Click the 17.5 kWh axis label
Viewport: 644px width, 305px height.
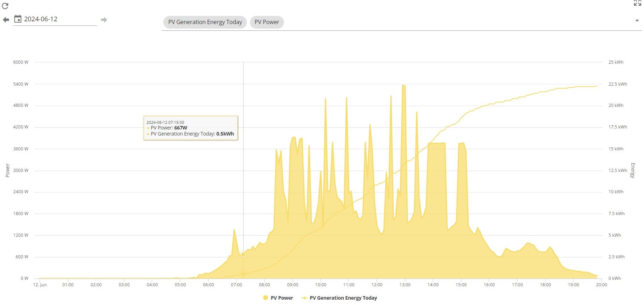618,127
